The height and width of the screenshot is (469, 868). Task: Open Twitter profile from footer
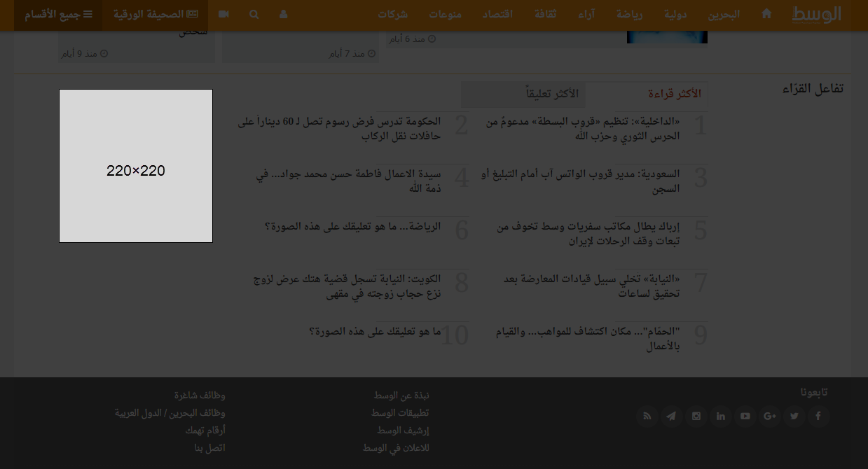(x=794, y=416)
